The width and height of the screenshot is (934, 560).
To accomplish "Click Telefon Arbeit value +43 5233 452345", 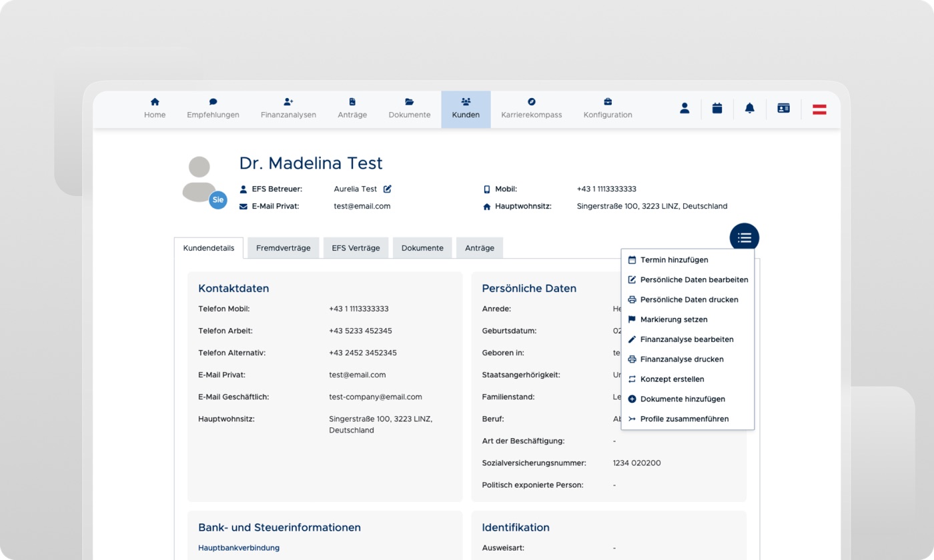I will 360,331.
